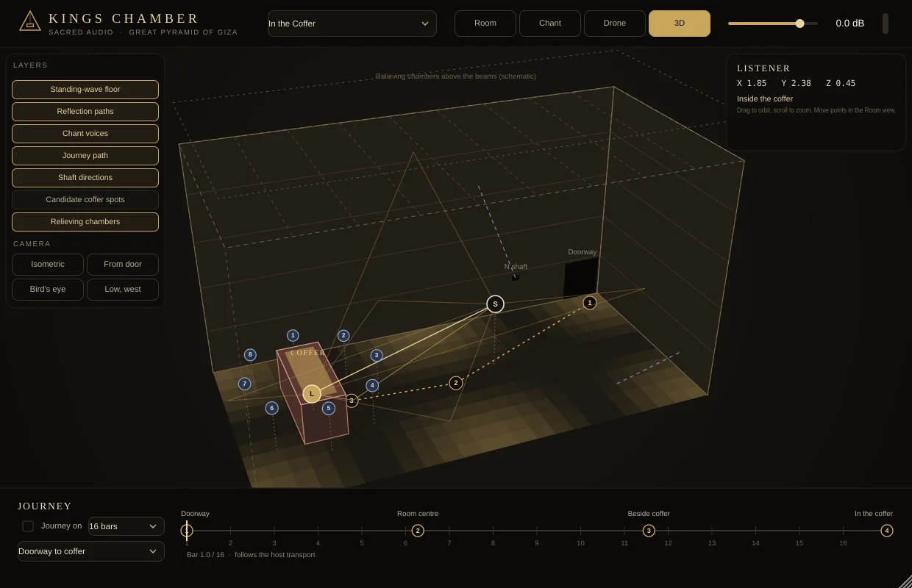Enable Candidate coffer spots layer

(x=85, y=200)
